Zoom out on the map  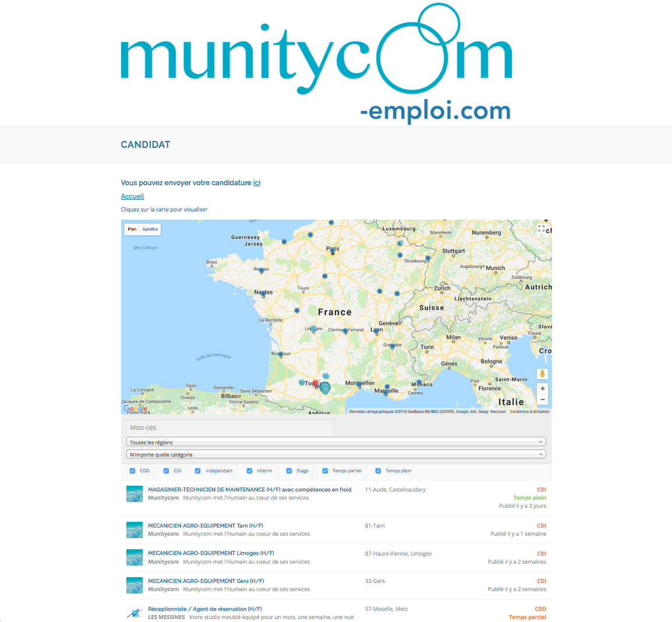542,400
